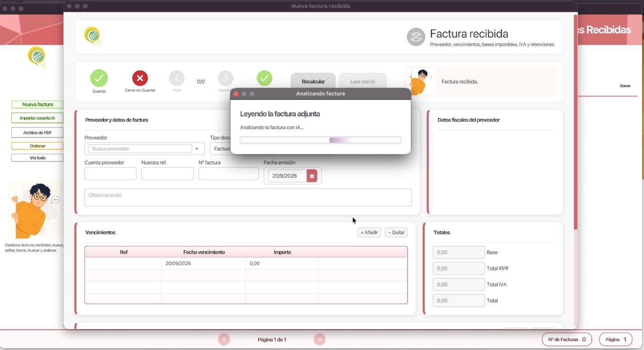The image size is (644, 350).
Task: Click the Base total field
Action: 459,252
